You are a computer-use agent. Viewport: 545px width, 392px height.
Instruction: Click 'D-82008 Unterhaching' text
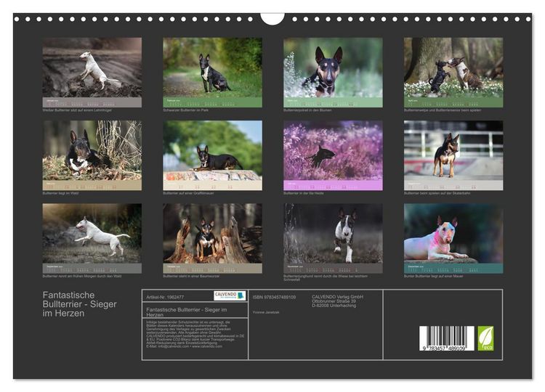[334, 306]
